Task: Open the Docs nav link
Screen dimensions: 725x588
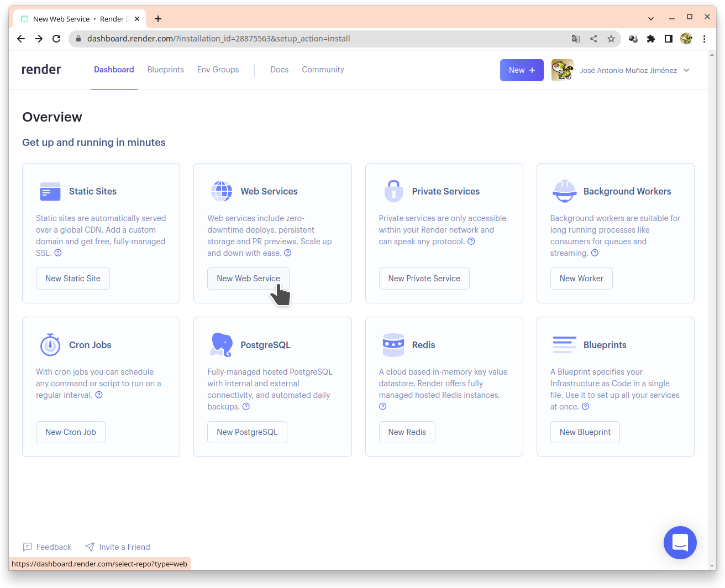Action: tap(280, 70)
